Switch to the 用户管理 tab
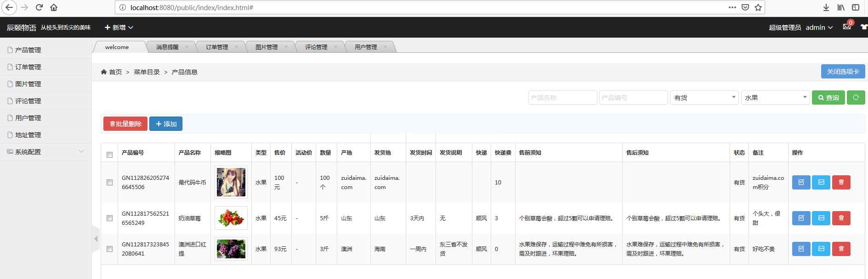 pos(366,47)
